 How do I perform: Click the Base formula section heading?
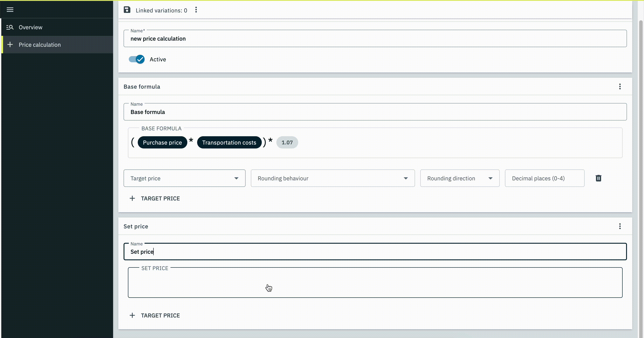pos(142,86)
